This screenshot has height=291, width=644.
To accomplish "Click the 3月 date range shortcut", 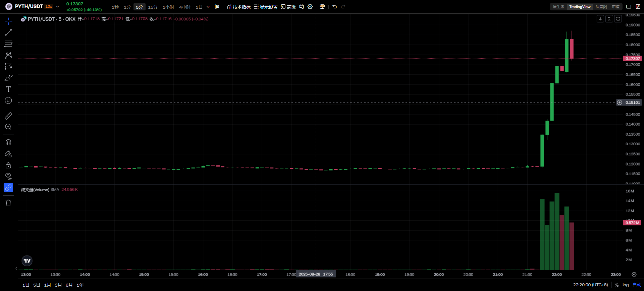I will coord(58,285).
